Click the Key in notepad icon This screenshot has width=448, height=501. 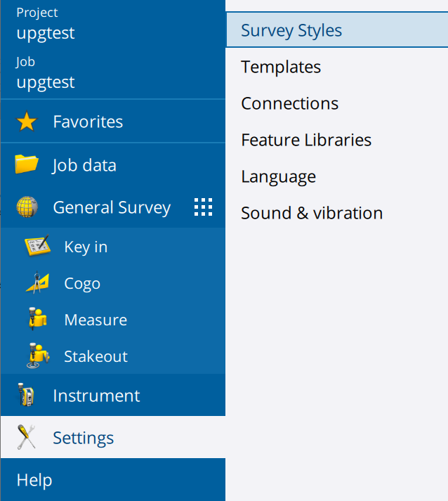[x=38, y=245]
